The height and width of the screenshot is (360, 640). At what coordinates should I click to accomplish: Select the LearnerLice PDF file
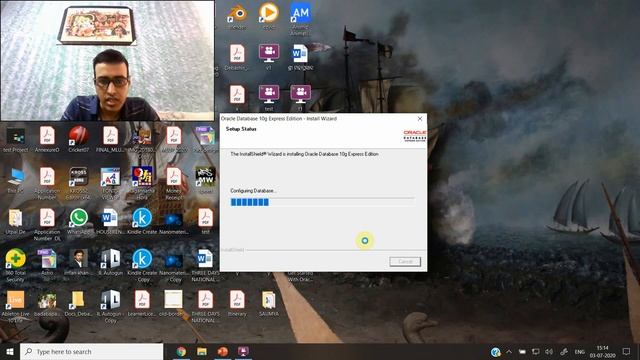(142, 303)
